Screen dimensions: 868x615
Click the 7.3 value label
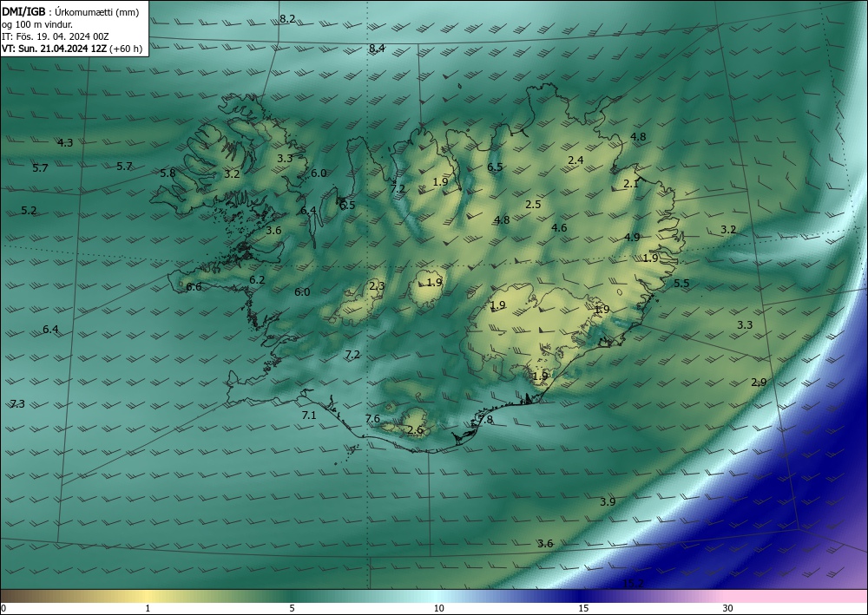(x=17, y=403)
